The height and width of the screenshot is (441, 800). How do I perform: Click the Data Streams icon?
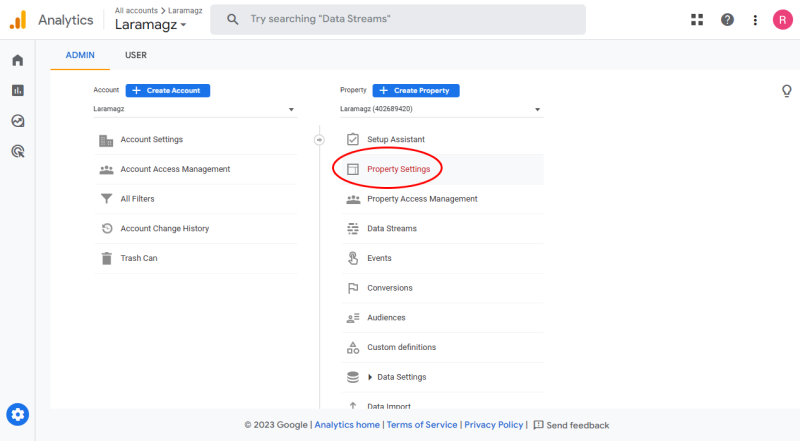pyautogui.click(x=353, y=229)
